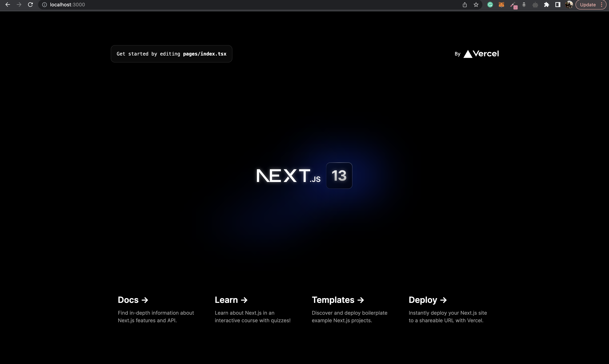Open the Deploy link

click(428, 300)
